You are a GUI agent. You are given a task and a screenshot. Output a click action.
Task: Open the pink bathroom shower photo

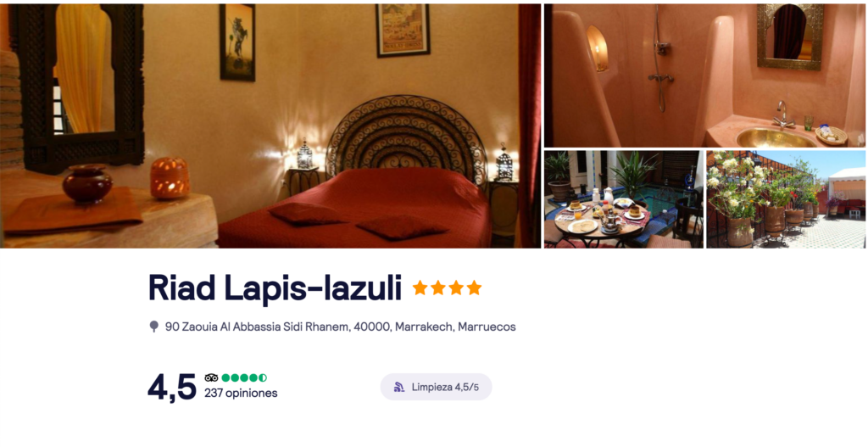click(x=704, y=75)
